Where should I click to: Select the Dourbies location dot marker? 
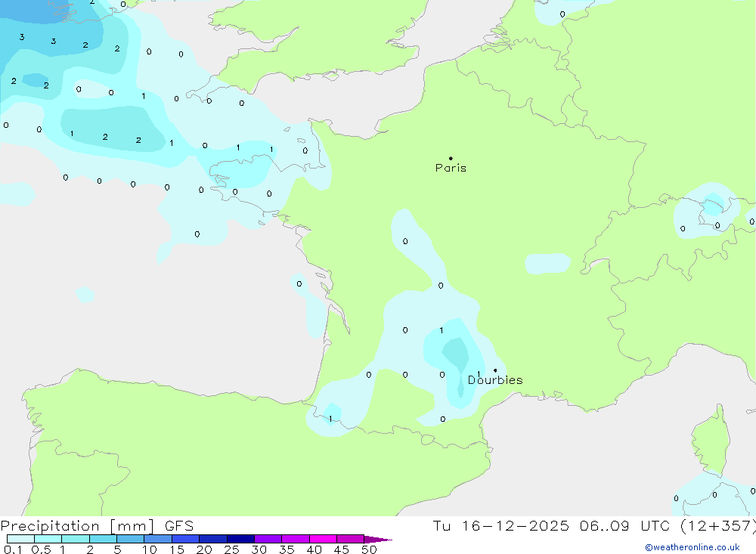point(495,370)
